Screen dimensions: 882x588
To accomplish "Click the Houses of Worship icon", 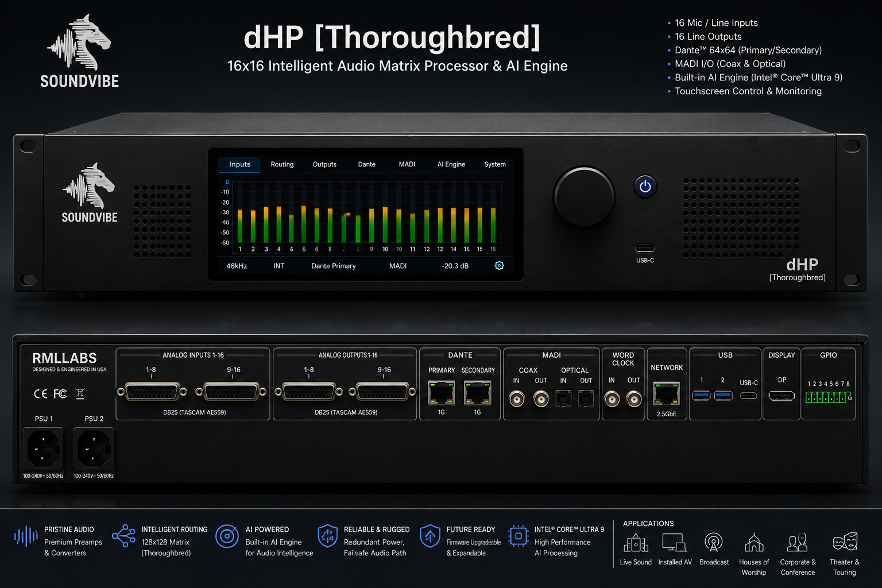I will pos(754,542).
